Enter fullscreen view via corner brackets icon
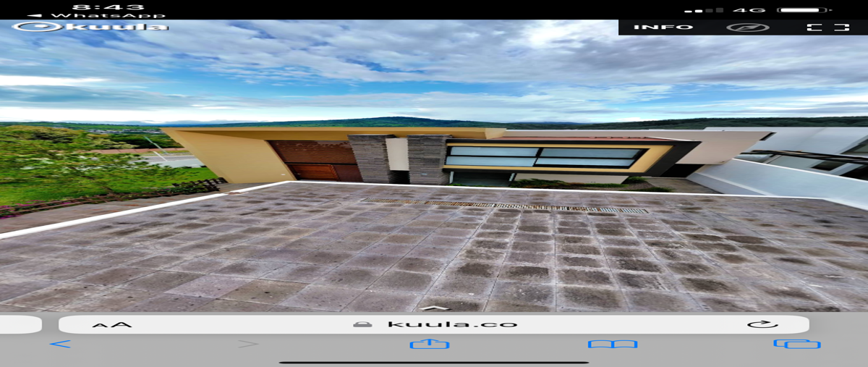Screen dimensions: 868x367 pyautogui.click(x=828, y=28)
